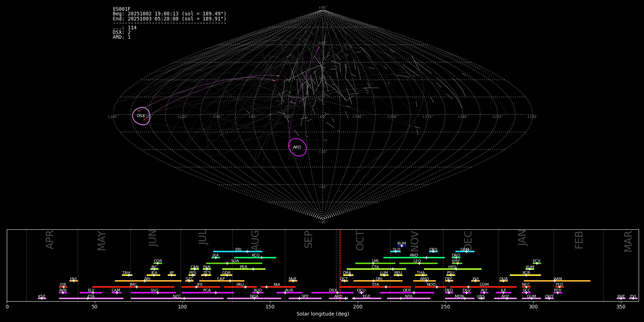The width and height of the screenshot is (644, 322).
Task: Select the red dashed current solar longitude marker
Action: pos(340,265)
